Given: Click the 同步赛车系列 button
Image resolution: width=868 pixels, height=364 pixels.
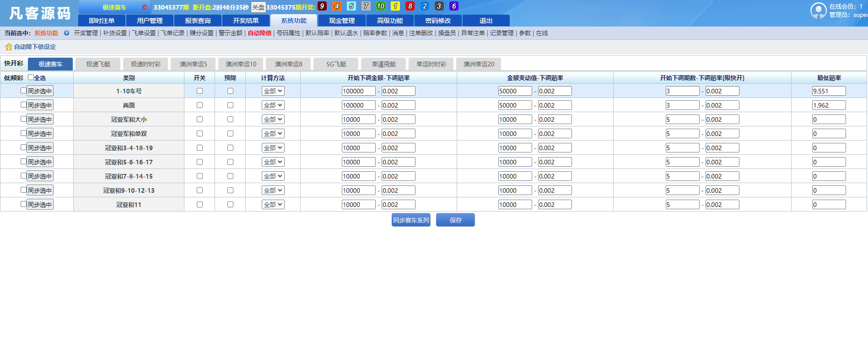Looking at the screenshot, I should pos(411,220).
